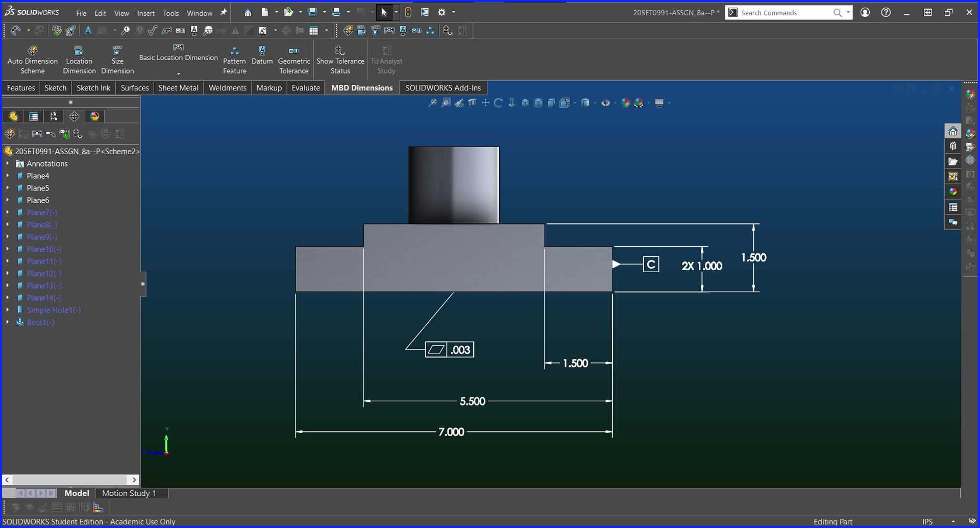Click Zoom to Fit in view toolbar
Viewport: 980px width, 528px height.
coord(432,103)
